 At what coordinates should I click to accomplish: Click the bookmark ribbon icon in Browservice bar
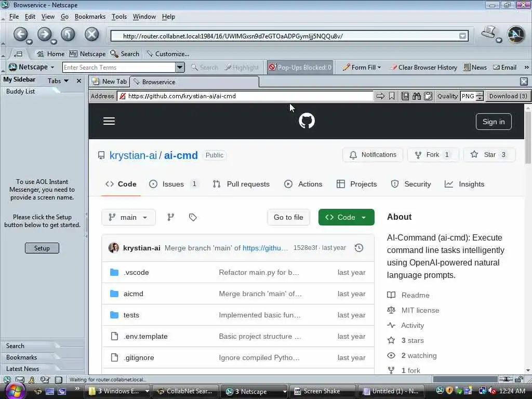[392, 96]
